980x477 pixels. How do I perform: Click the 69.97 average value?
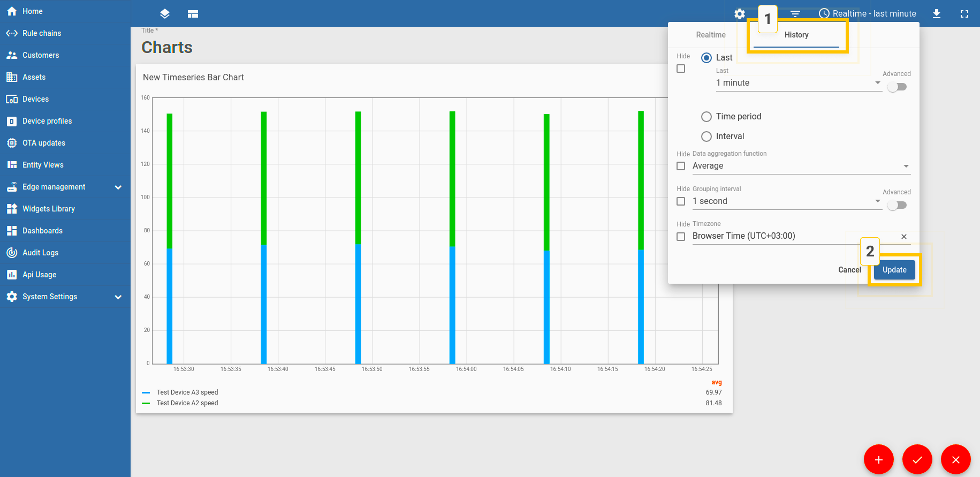[713, 392]
